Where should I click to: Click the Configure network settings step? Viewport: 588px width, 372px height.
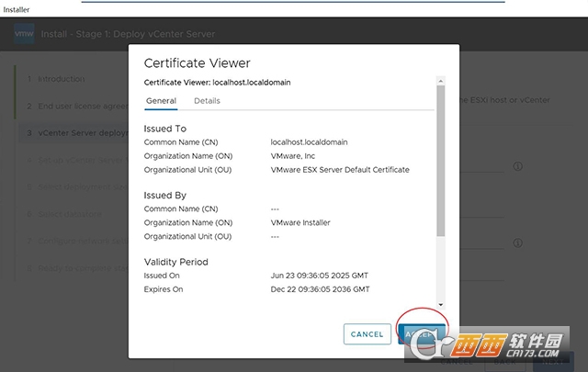pyautogui.click(x=77, y=241)
